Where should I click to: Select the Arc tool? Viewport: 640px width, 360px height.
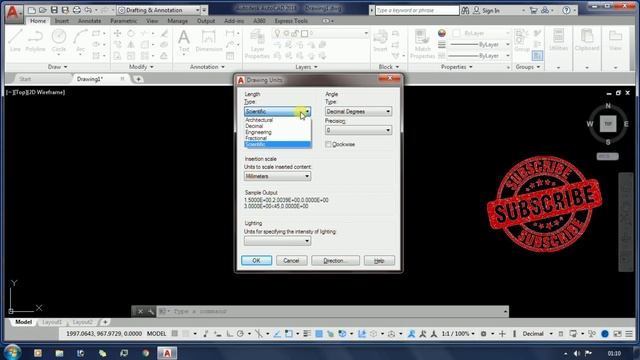point(80,40)
